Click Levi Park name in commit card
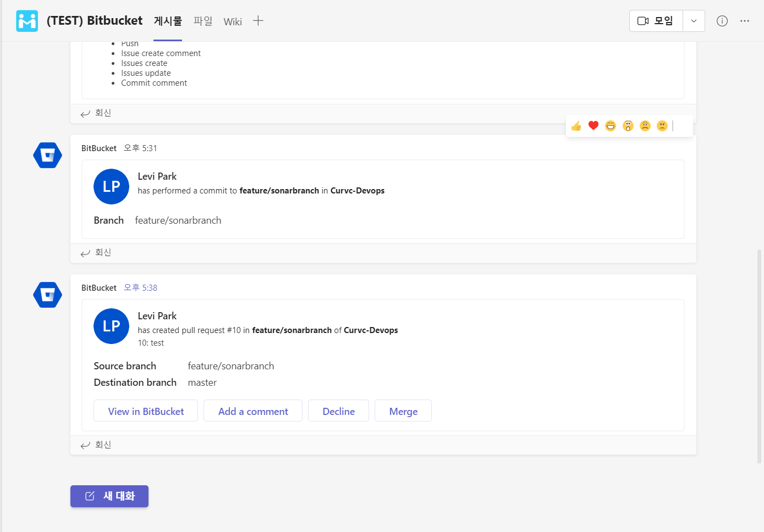Viewport: 764px width, 532px height. (157, 176)
